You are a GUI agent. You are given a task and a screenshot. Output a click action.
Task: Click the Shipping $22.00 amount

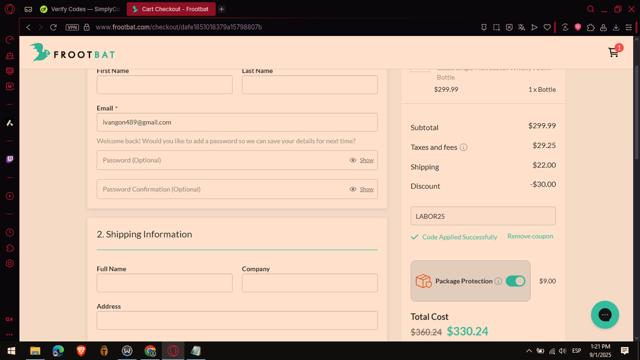click(544, 165)
